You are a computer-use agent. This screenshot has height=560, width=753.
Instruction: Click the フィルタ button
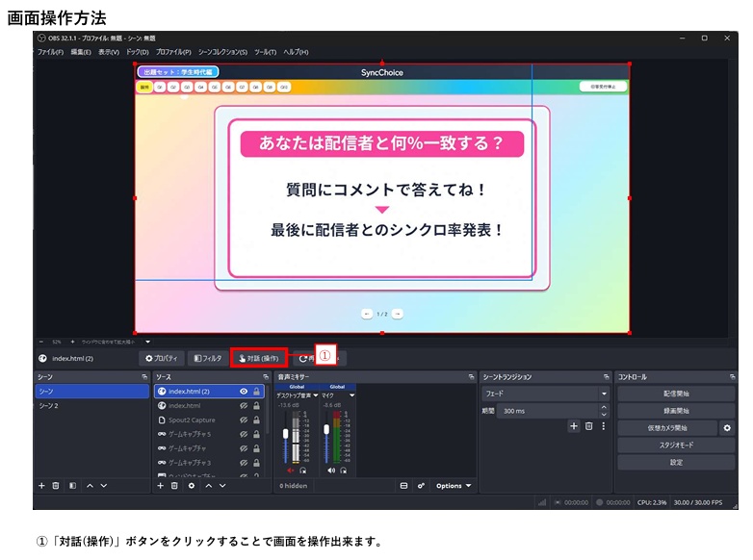pos(207,359)
